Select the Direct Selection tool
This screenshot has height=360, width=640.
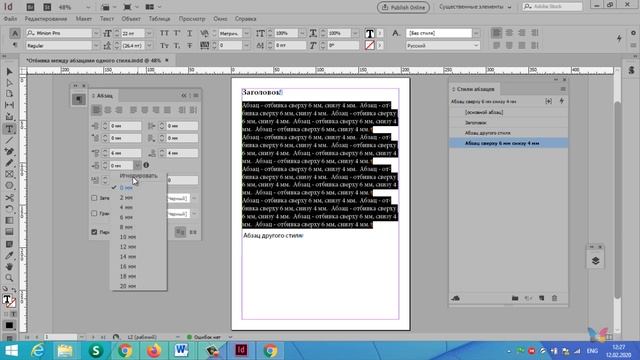pos(9,83)
